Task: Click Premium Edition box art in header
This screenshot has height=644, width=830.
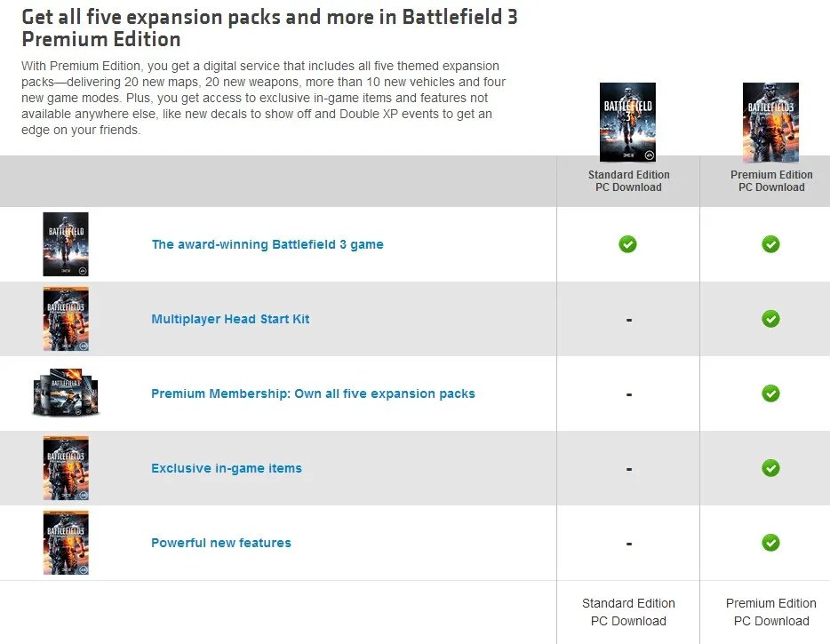Action: pyautogui.click(x=770, y=122)
